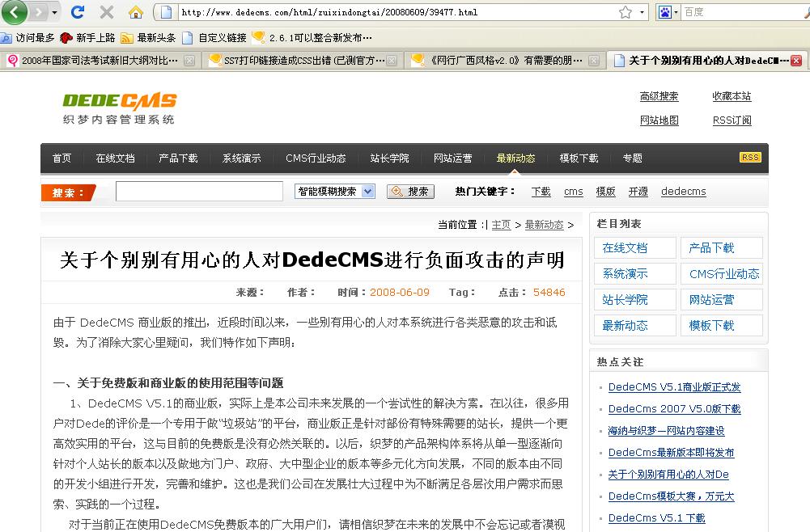
Task: Click the hot keyword 模版
Action: (x=605, y=192)
